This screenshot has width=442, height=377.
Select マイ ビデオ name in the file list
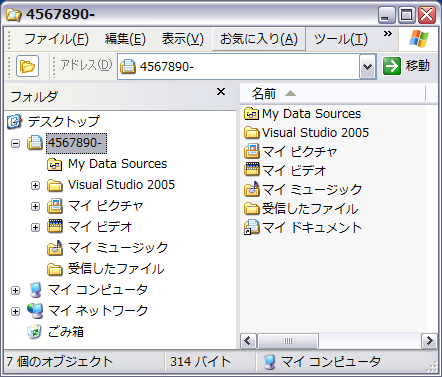[x=294, y=170]
